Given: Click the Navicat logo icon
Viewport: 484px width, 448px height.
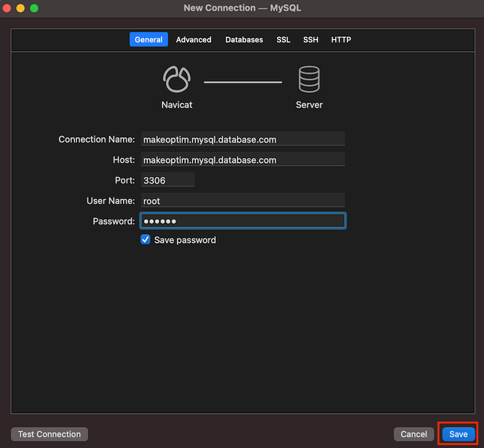Looking at the screenshot, I should pyautogui.click(x=177, y=79).
